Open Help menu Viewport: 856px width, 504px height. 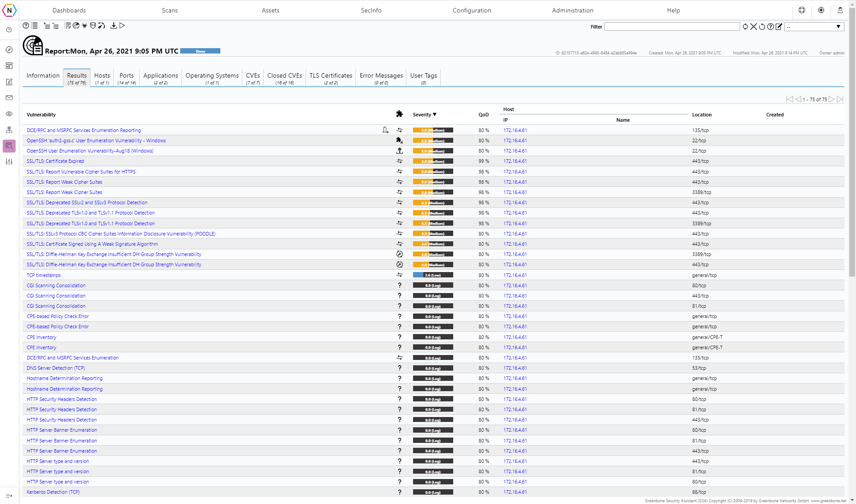point(674,10)
